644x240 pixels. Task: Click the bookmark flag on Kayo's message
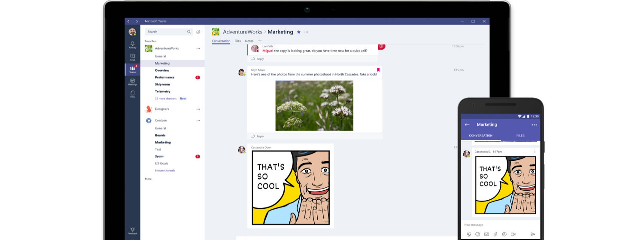click(x=378, y=69)
